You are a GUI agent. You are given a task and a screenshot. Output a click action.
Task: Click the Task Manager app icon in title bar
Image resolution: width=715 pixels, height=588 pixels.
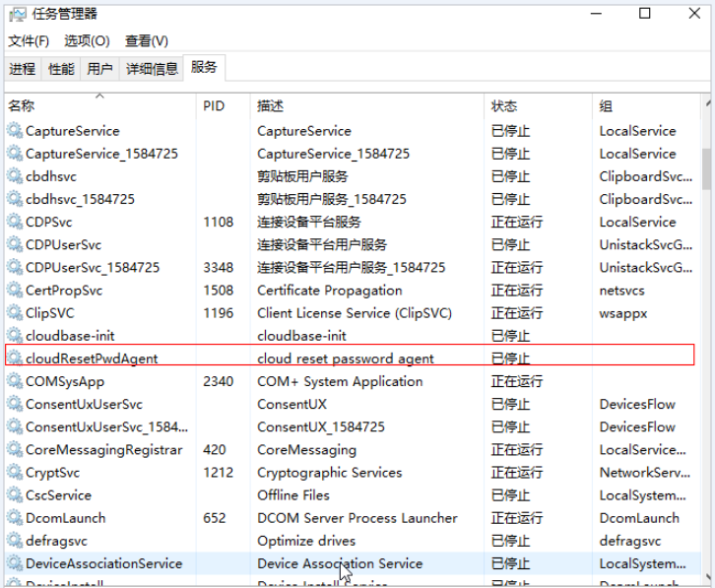coord(16,14)
